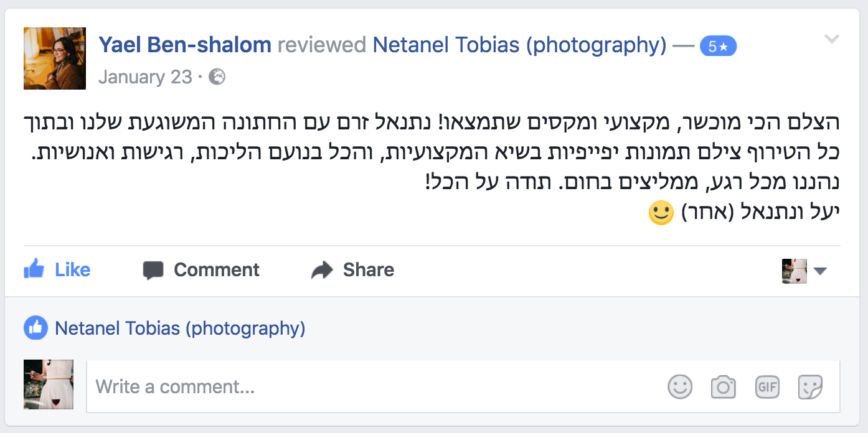
Task: Click the 5 star rating badge
Action: 718,46
